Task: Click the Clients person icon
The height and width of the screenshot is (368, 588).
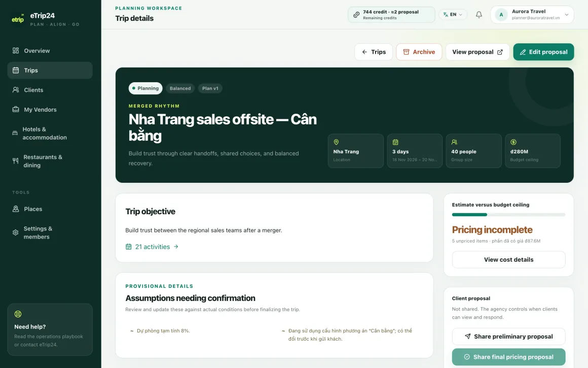Action: pos(16,90)
